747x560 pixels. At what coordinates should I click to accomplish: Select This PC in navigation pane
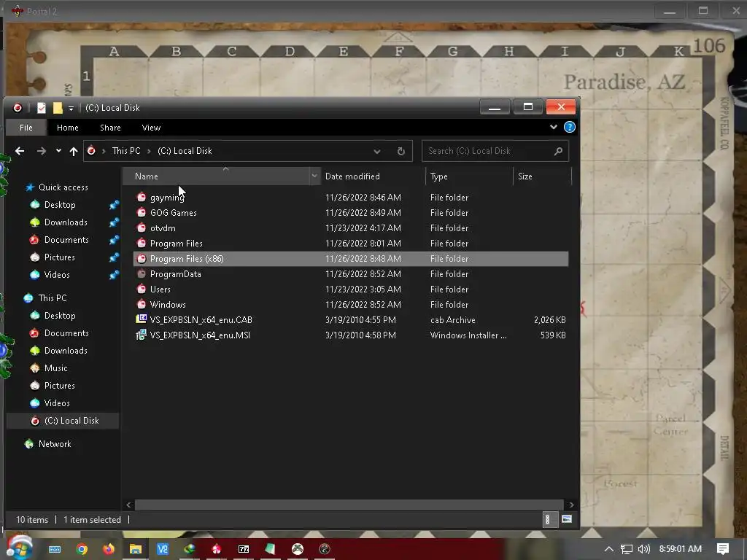(x=53, y=298)
